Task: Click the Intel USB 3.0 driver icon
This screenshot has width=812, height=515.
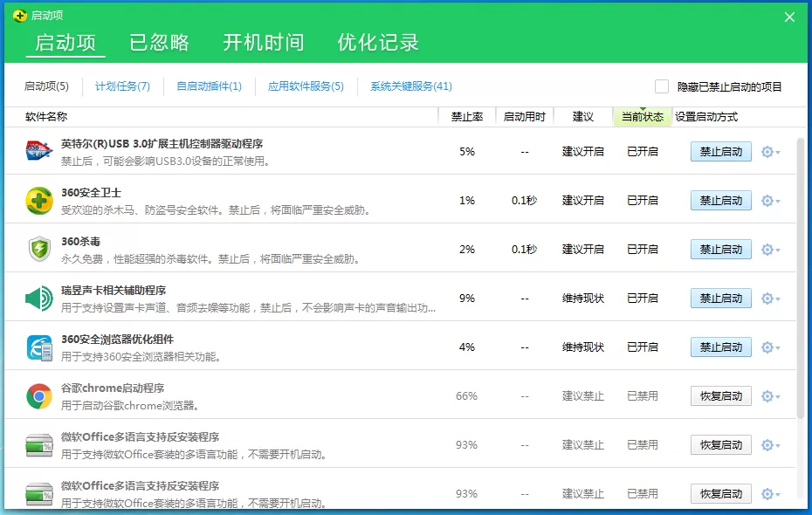Action: (x=39, y=151)
